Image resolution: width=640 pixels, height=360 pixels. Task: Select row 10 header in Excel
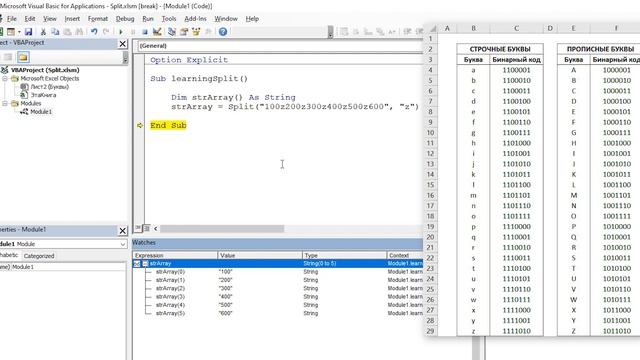click(431, 133)
